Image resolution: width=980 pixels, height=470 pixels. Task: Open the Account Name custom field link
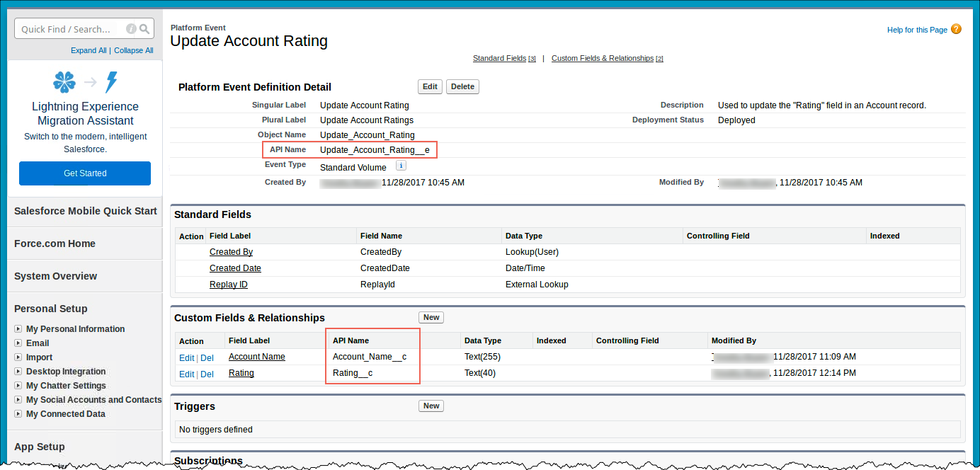pyautogui.click(x=257, y=357)
